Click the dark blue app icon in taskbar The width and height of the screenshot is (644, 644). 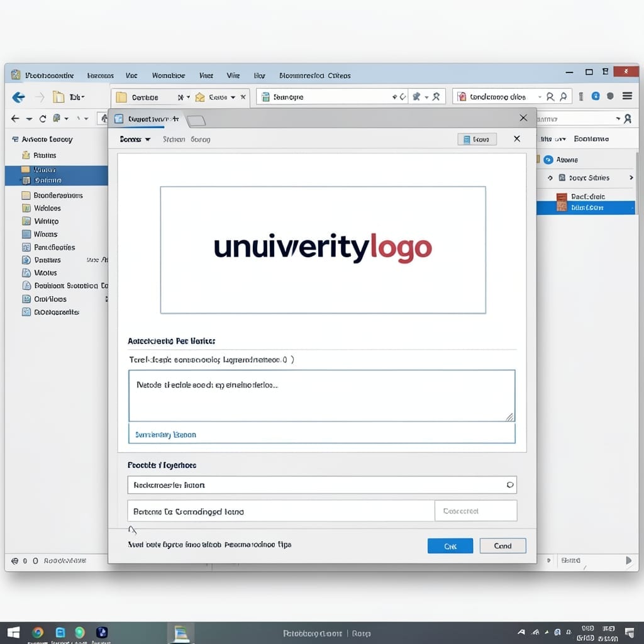102,633
